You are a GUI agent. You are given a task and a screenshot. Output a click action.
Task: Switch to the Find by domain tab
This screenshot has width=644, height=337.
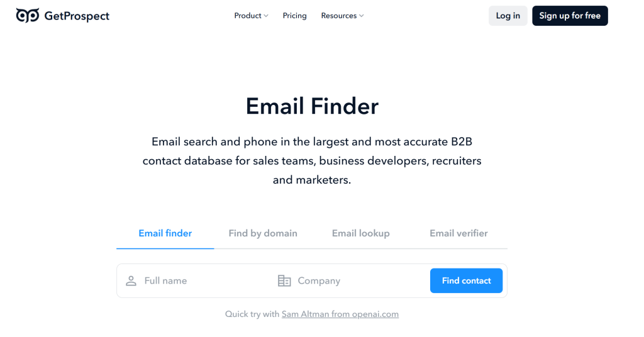(263, 233)
